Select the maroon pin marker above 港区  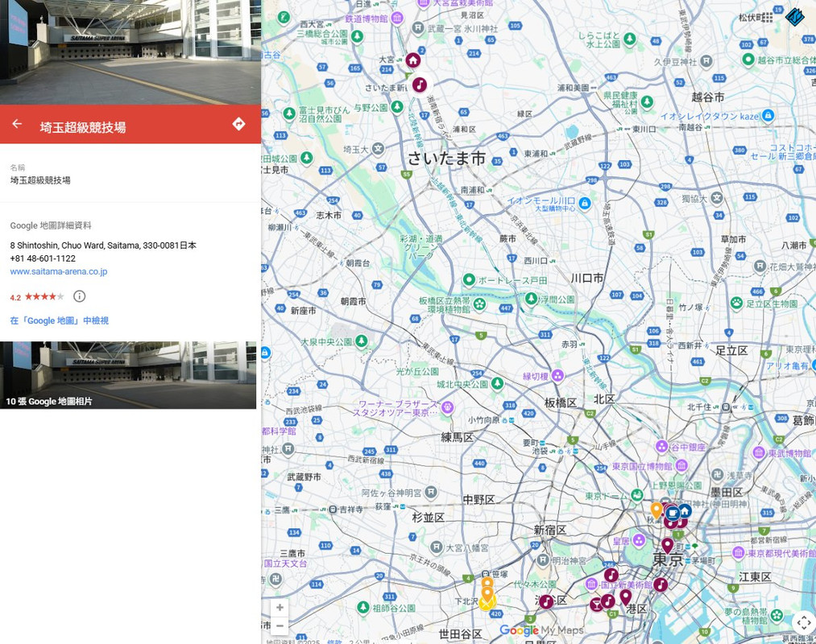626,597
